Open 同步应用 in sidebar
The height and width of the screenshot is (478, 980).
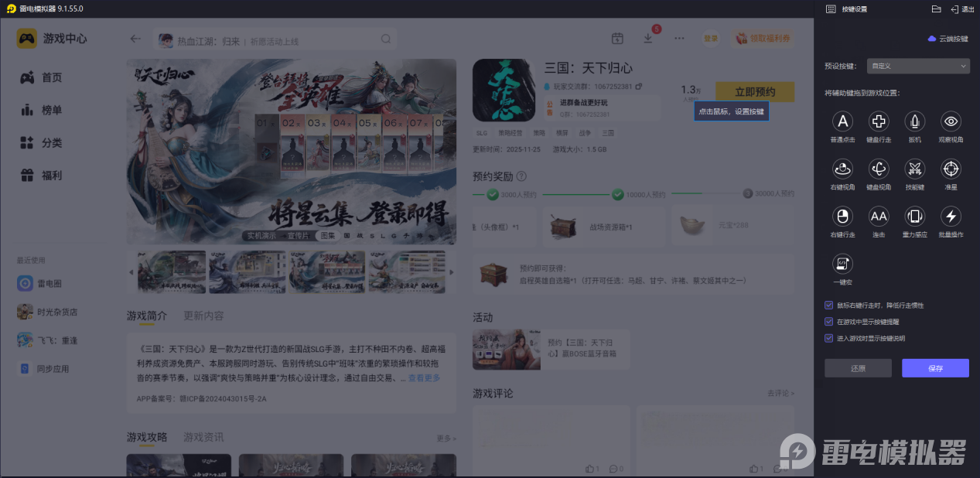pos(43,369)
